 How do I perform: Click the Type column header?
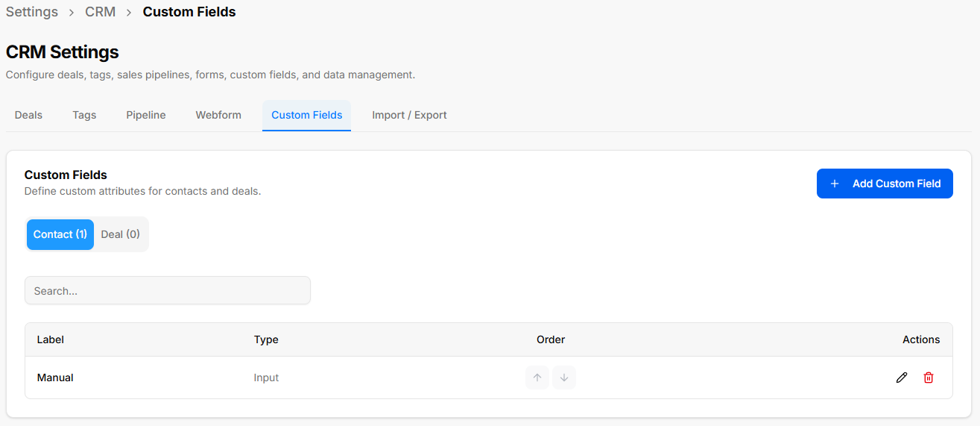pyautogui.click(x=266, y=339)
